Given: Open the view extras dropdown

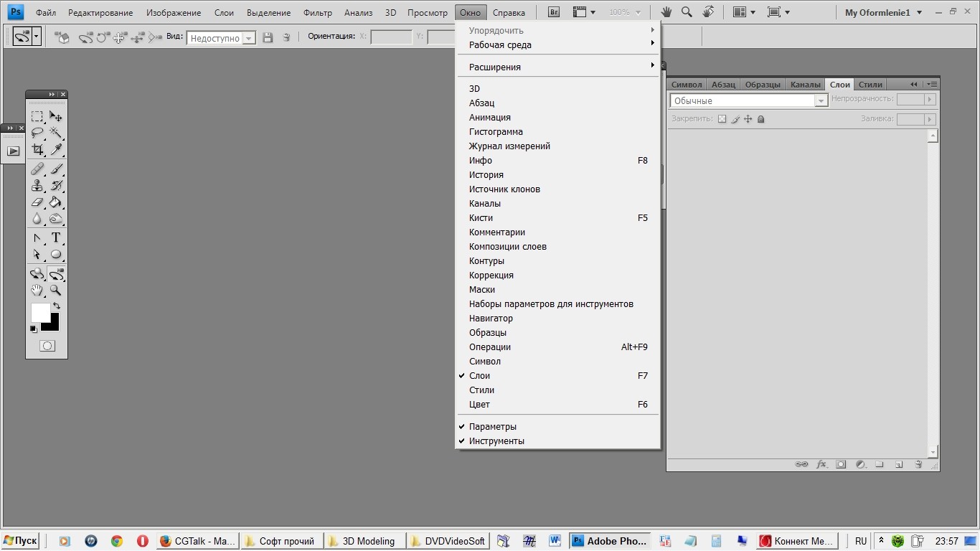Looking at the screenshot, I should (584, 12).
